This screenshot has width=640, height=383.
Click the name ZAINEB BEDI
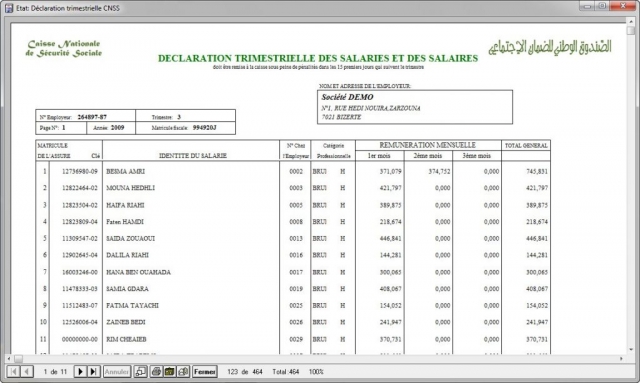[x=126, y=322]
